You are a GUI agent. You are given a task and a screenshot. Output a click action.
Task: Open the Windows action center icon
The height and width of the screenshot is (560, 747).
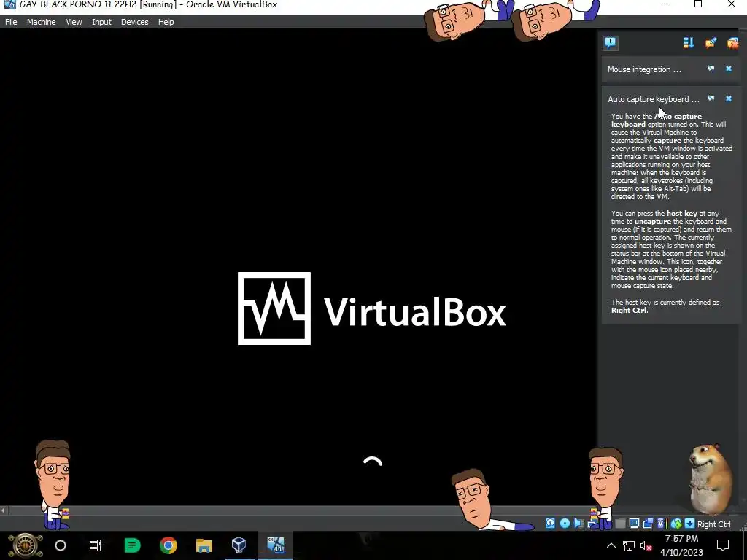[723, 545]
